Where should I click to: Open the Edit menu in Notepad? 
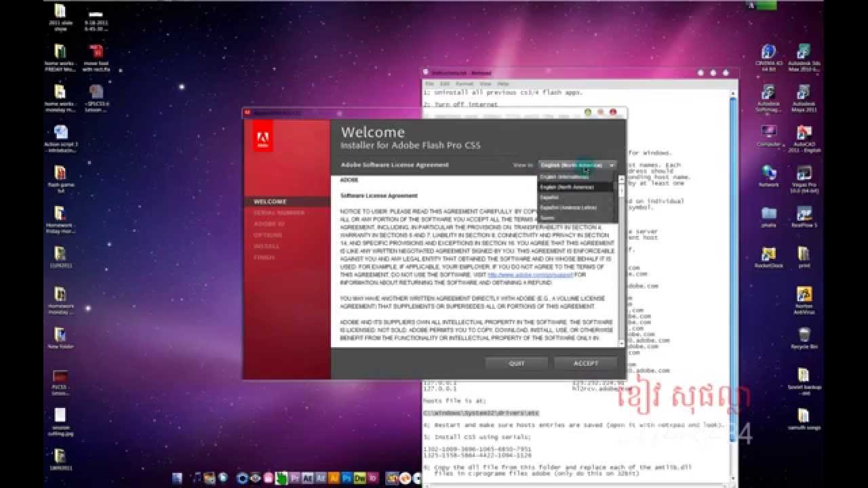[445, 83]
